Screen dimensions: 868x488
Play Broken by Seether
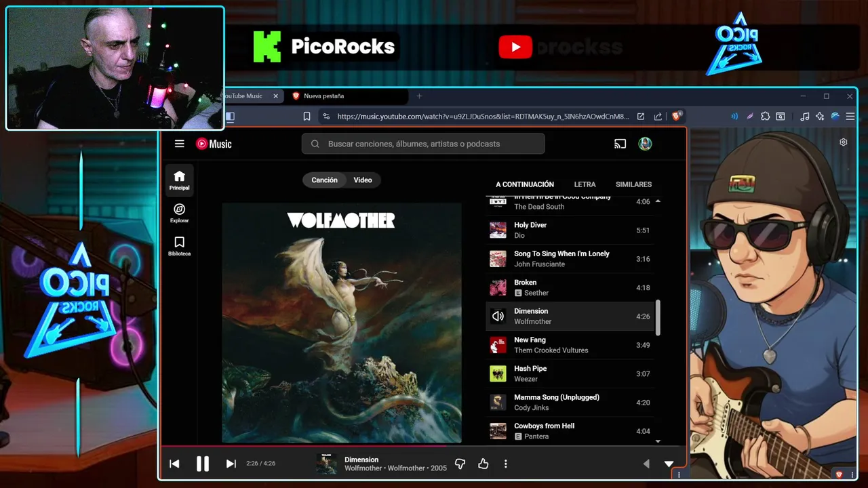click(x=570, y=287)
